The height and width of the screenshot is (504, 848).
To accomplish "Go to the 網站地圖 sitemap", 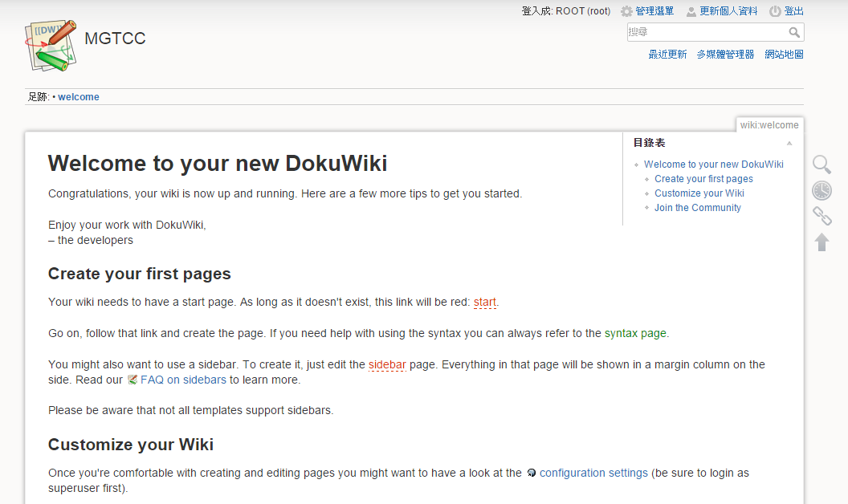I will pyautogui.click(x=784, y=55).
